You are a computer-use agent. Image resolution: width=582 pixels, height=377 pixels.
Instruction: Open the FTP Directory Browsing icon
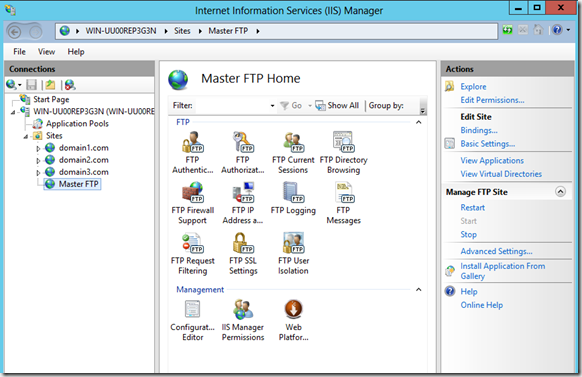click(343, 152)
